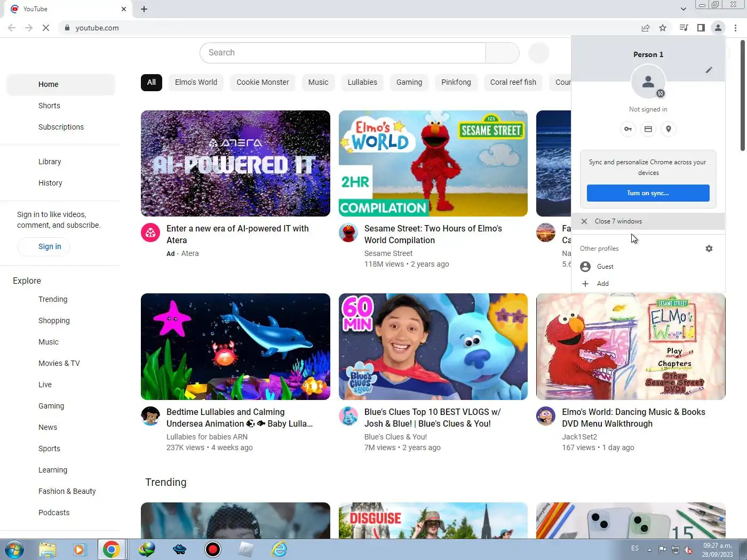The width and height of the screenshot is (747, 560).
Task: Select Gaming filter chip
Action: (409, 82)
